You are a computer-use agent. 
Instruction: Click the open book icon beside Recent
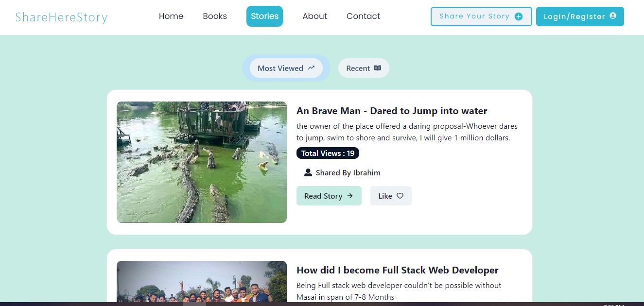coord(378,68)
